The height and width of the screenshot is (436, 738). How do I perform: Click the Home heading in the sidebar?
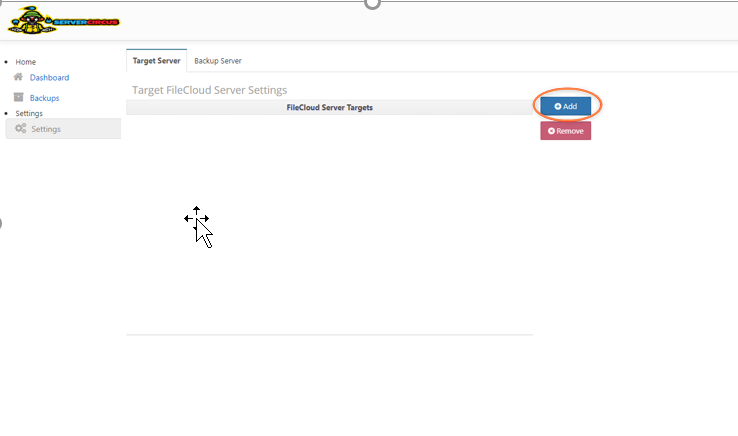25,62
